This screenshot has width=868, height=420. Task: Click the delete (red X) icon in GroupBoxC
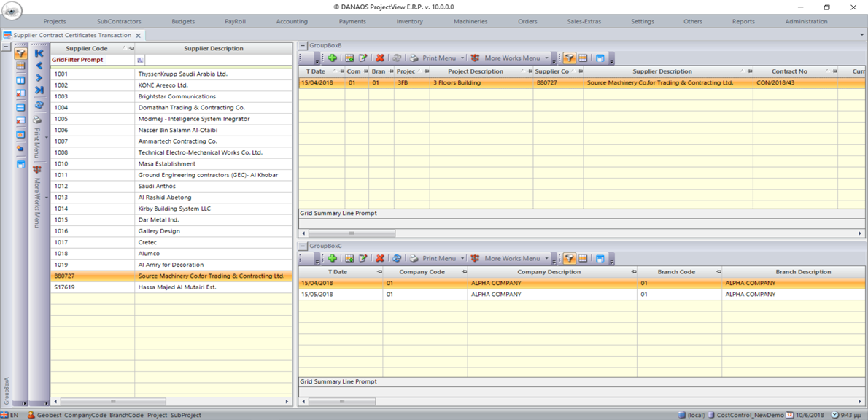coord(379,258)
